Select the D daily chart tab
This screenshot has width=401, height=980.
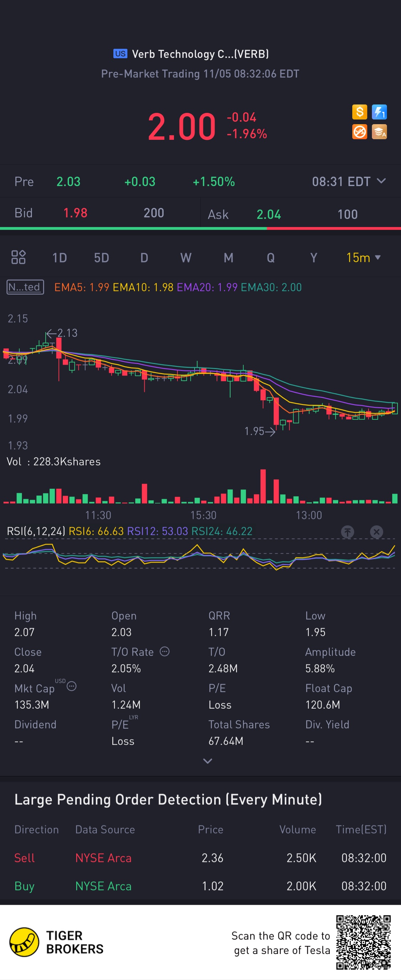[144, 258]
